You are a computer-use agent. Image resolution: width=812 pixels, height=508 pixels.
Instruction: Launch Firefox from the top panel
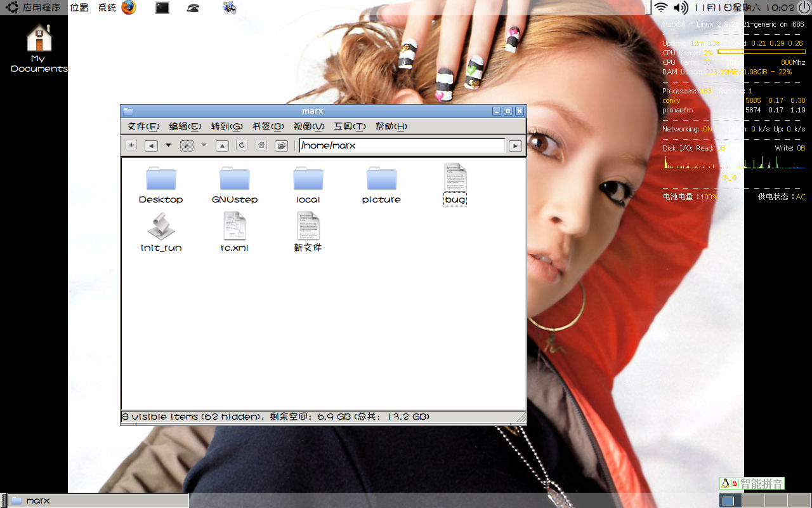129,8
